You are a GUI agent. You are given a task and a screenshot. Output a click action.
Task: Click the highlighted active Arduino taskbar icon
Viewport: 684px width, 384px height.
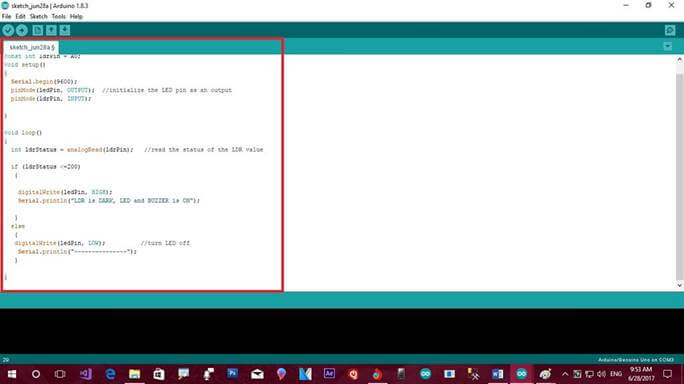521,374
